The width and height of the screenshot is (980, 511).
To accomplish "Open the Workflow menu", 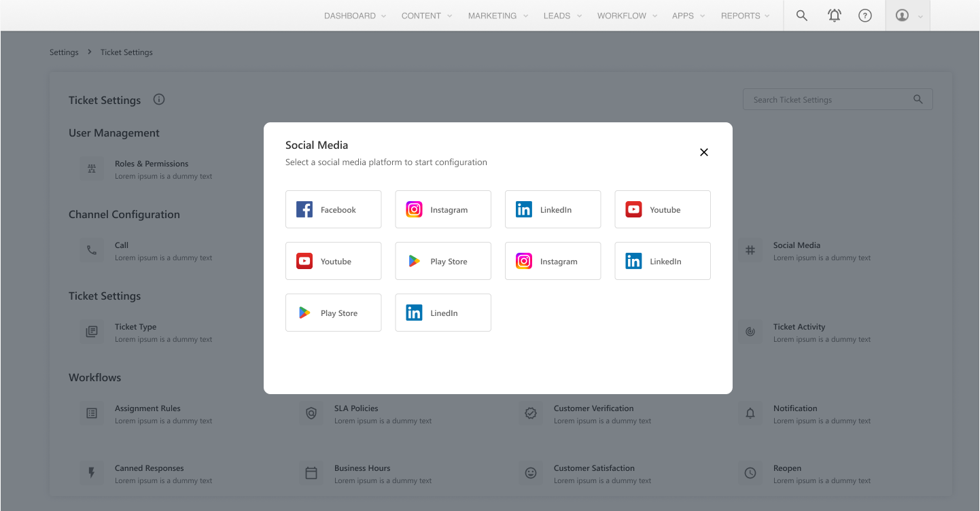I will click(x=627, y=16).
